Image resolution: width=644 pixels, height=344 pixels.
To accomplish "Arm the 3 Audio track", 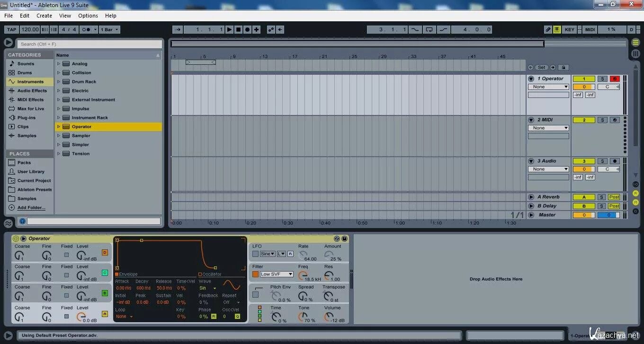I will (615, 161).
